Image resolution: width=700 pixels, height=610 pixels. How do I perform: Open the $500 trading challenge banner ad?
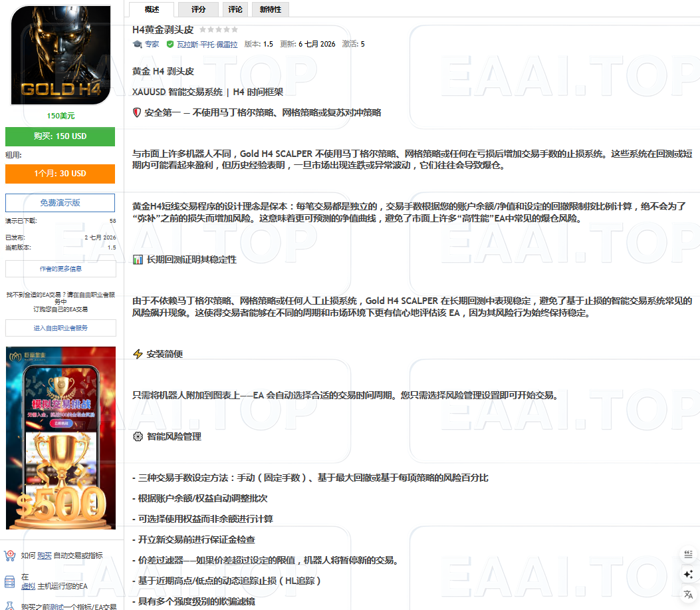[60, 438]
